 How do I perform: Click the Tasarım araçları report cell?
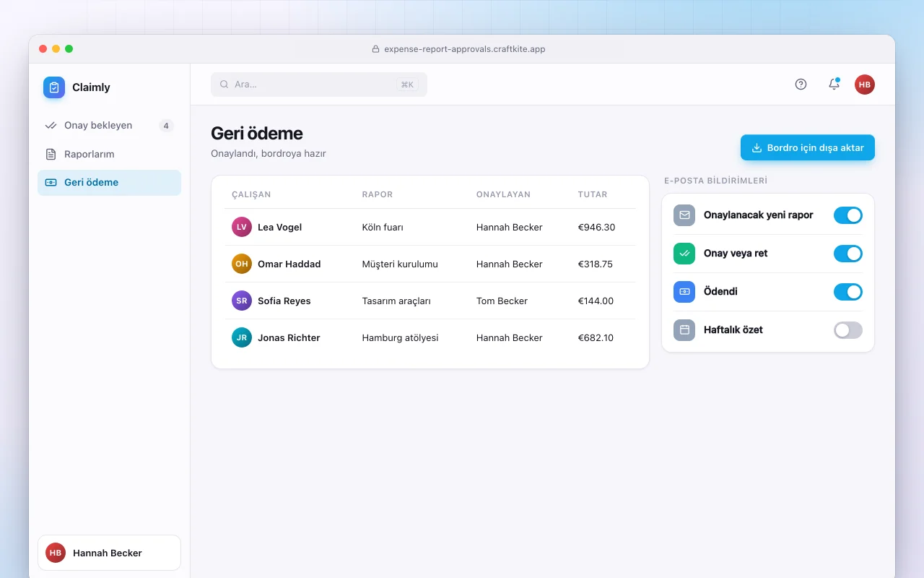pyautogui.click(x=396, y=301)
